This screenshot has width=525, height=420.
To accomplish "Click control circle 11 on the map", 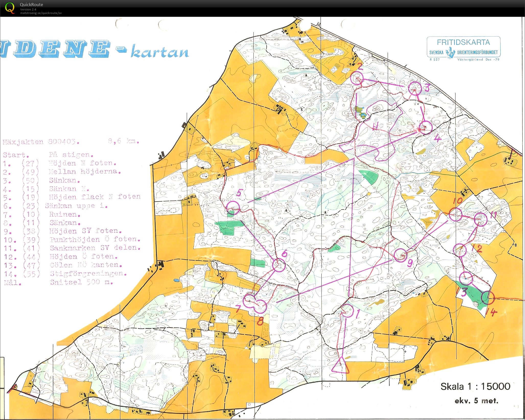I will (481, 219).
